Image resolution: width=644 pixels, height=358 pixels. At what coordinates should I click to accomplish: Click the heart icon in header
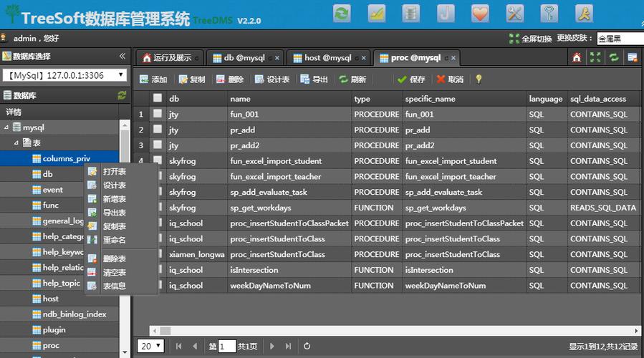(x=480, y=14)
